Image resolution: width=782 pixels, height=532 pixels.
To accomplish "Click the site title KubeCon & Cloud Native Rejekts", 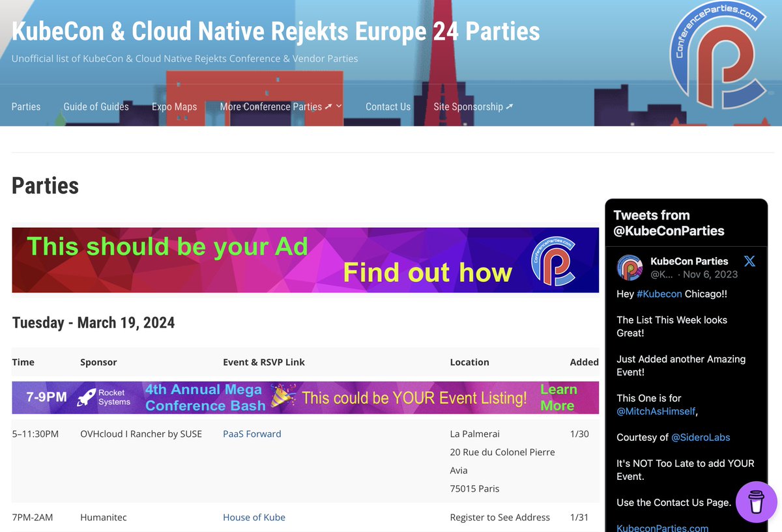I will (x=276, y=31).
